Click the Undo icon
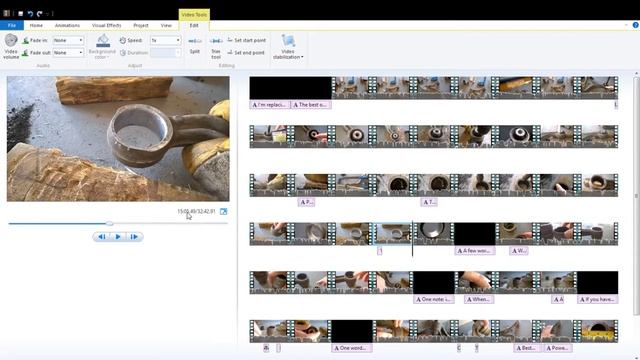Viewport: 640px width, 360px height. [30, 13]
